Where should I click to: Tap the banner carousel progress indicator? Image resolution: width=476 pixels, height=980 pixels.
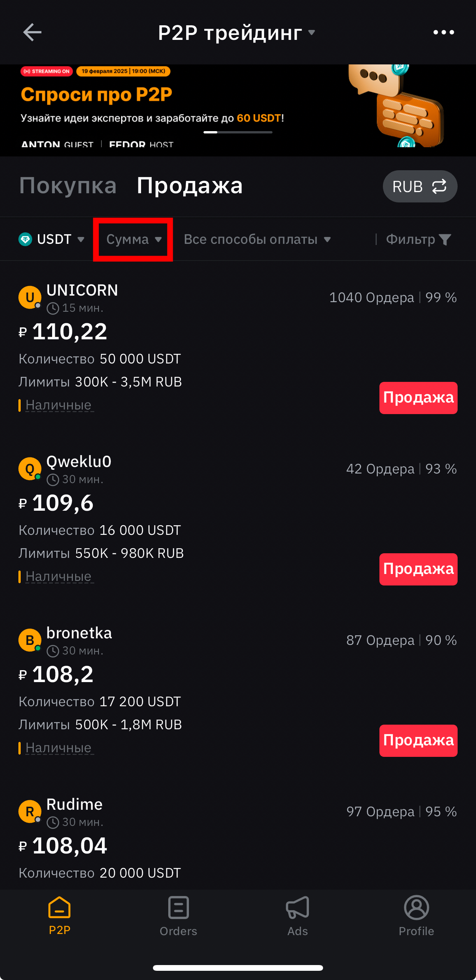tap(238, 132)
